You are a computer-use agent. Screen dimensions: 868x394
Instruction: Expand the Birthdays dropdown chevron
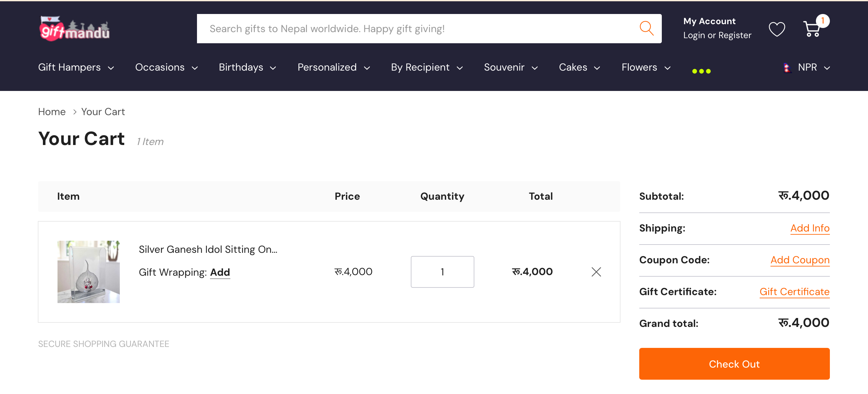(273, 68)
